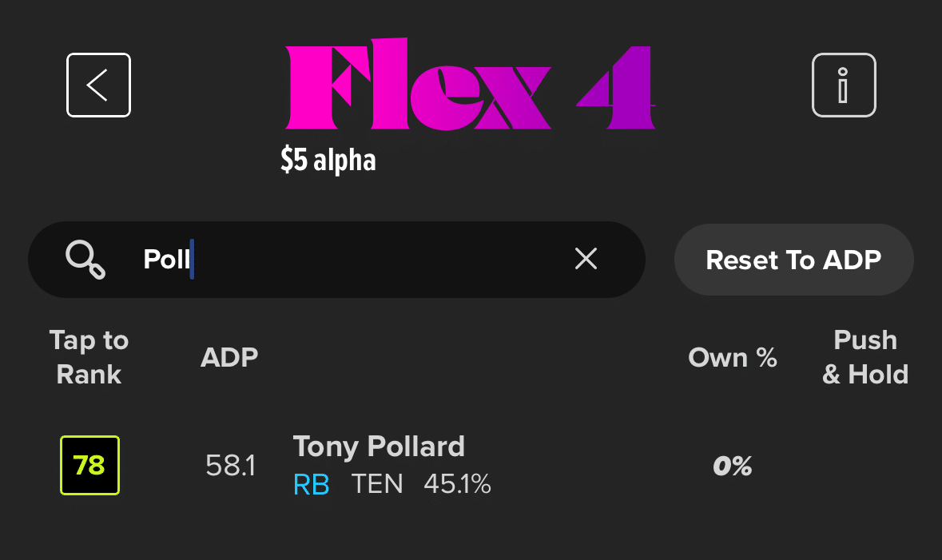Open the info icon in top corner
Viewport: 942px width, 560px height.
(844, 85)
